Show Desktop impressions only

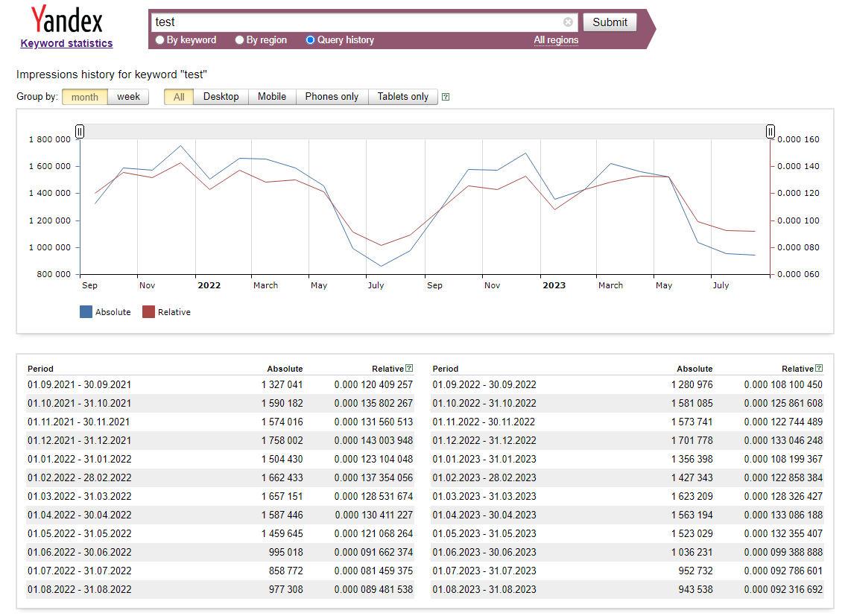222,96
